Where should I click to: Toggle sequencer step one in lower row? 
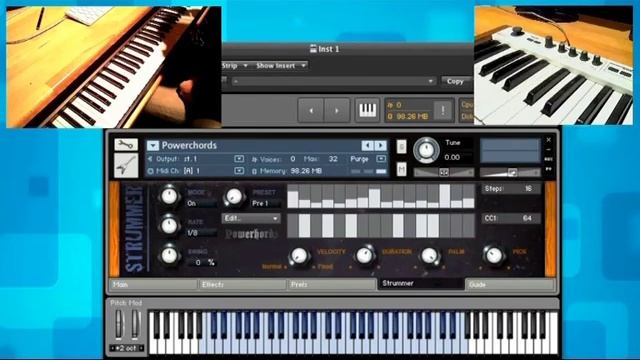click(x=293, y=226)
